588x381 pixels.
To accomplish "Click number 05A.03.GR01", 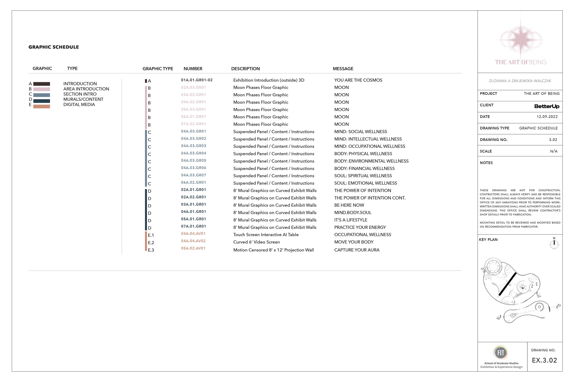I will pos(193,109).
